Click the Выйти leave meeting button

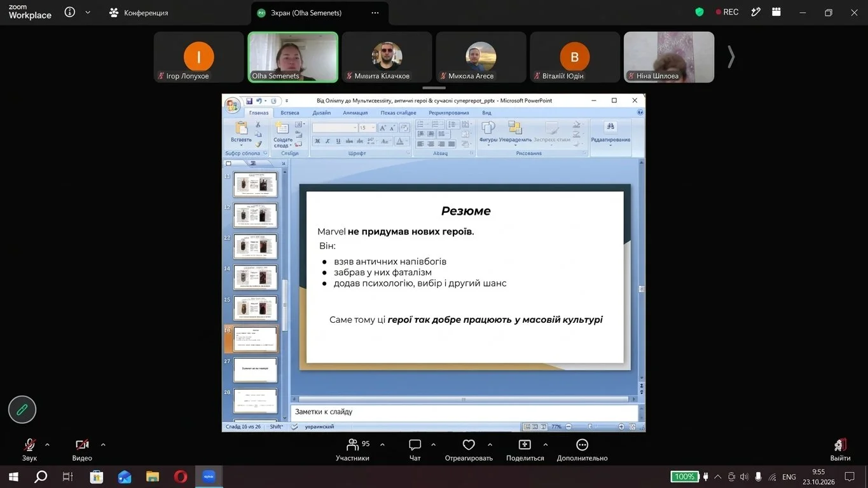(840, 449)
